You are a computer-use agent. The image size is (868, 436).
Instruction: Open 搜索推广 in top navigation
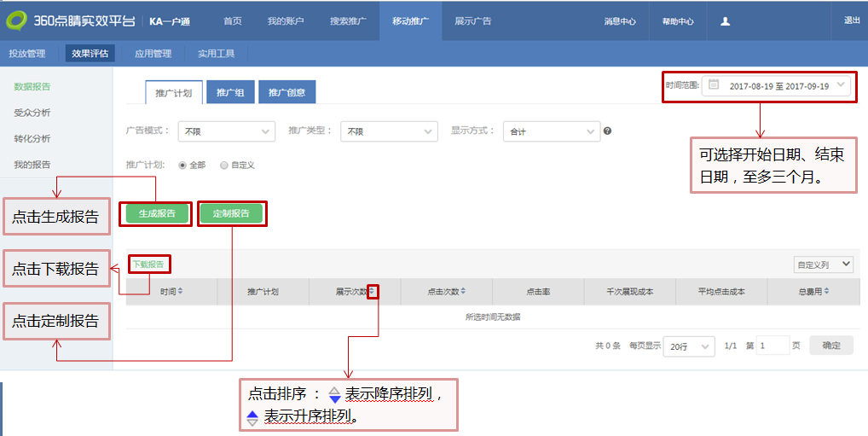[x=348, y=21]
